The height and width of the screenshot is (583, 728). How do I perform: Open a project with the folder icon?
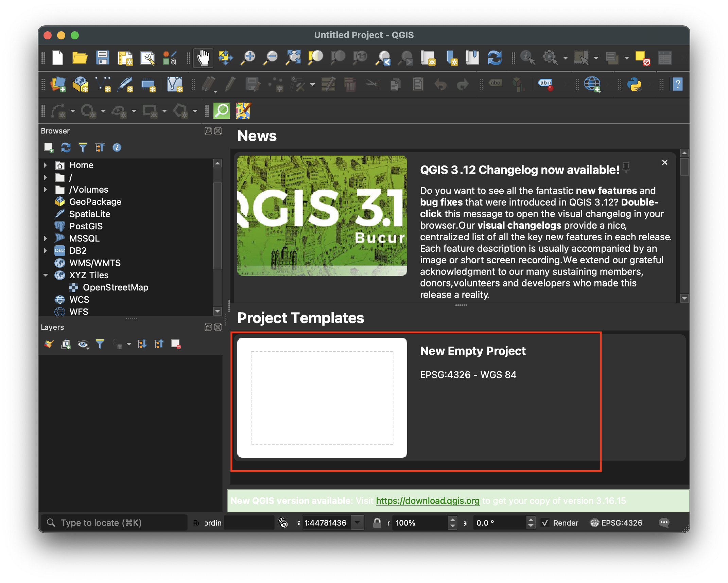[80, 58]
